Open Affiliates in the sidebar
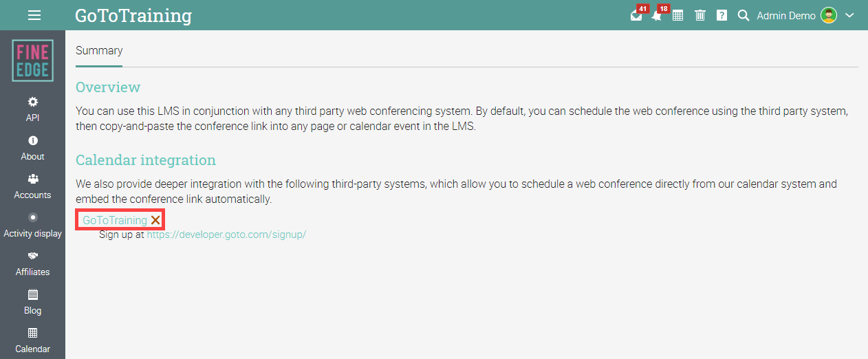 [32, 263]
